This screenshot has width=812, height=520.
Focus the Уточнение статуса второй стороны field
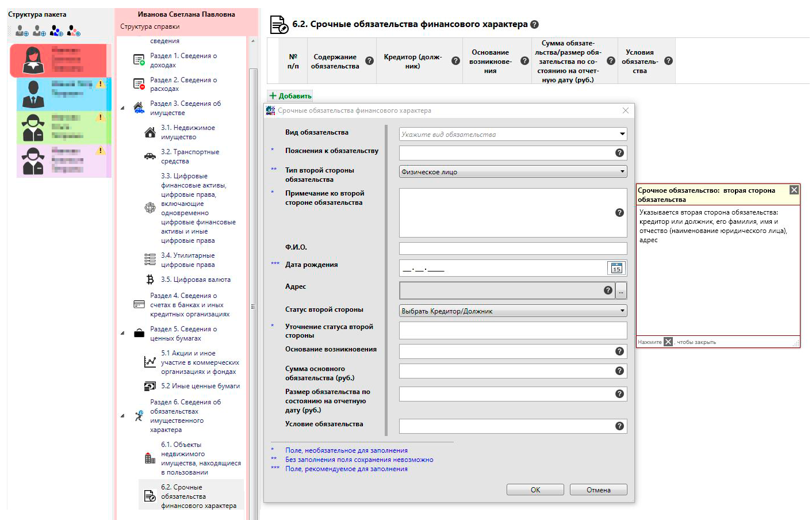pyautogui.click(x=513, y=330)
